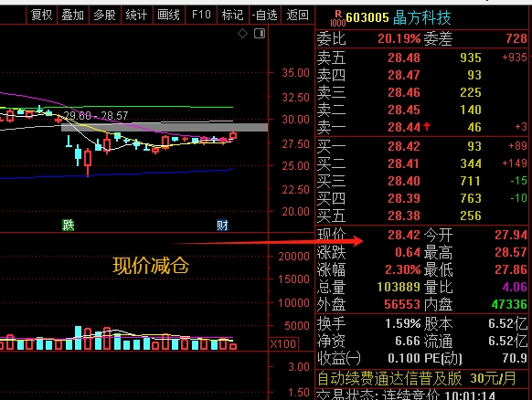Click 买四 volume 763

pyautogui.click(x=470, y=198)
